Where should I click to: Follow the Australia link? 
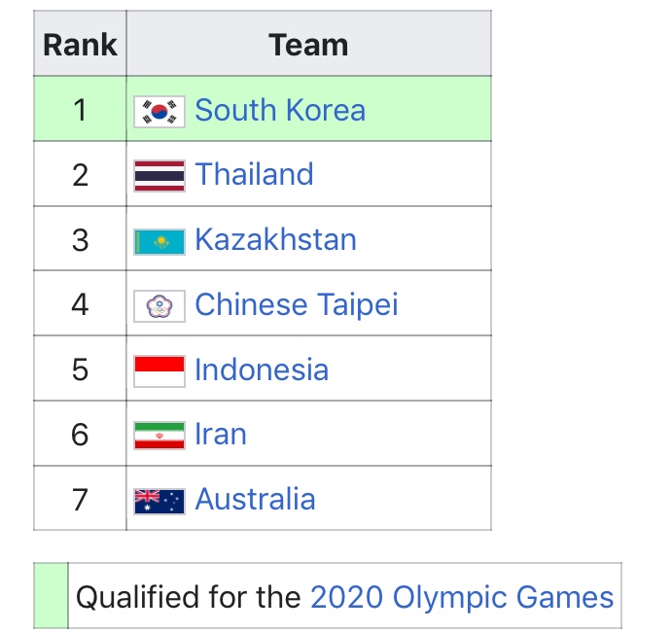click(x=256, y=499)
